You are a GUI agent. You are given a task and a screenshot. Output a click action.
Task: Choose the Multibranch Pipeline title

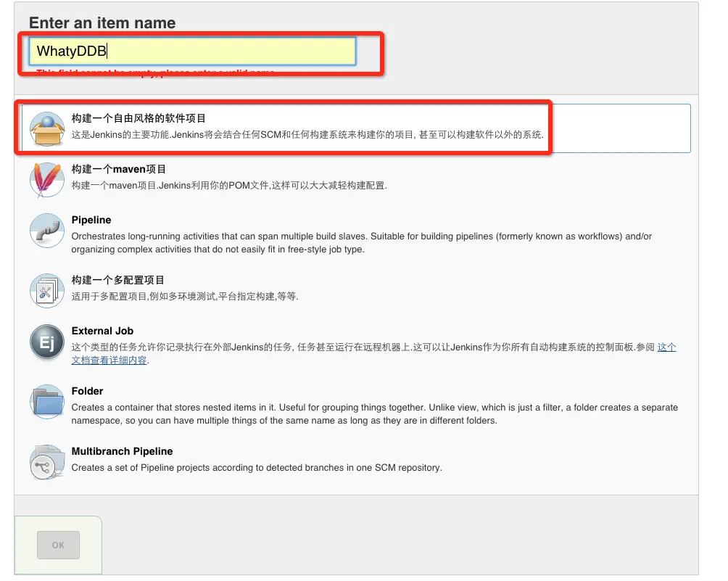(x=122, y=451)
